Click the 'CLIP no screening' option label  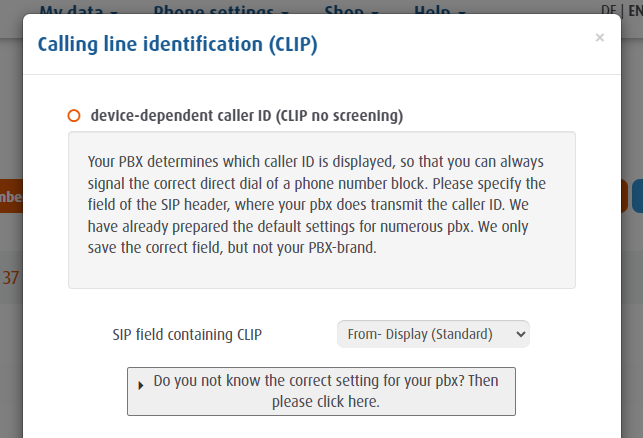click(x=247, y=116)
